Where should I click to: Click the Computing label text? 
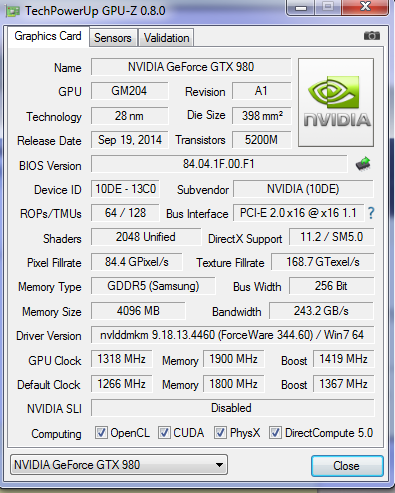(56, 434)
